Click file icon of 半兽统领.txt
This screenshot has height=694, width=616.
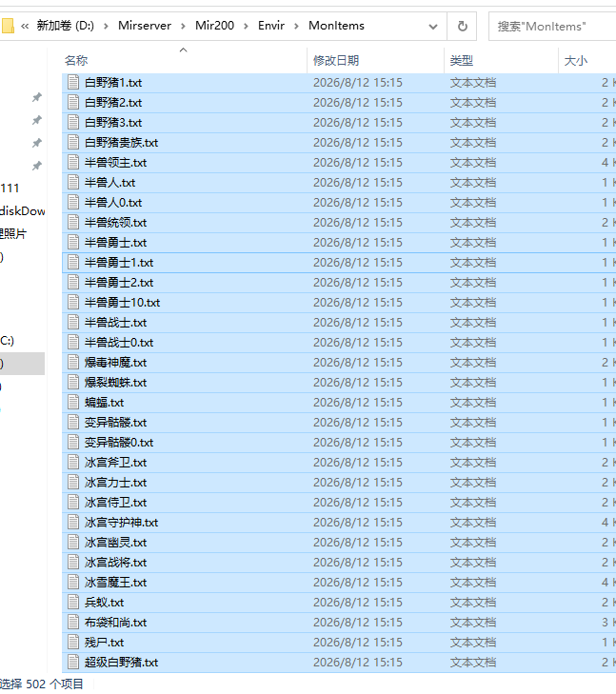73,222
